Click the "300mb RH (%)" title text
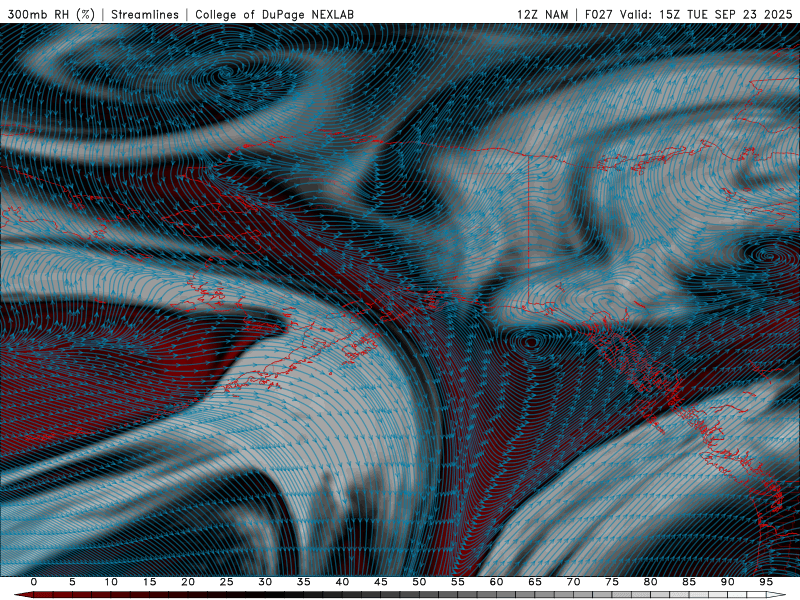The image size is (800, 600). (x=51, y=14)
